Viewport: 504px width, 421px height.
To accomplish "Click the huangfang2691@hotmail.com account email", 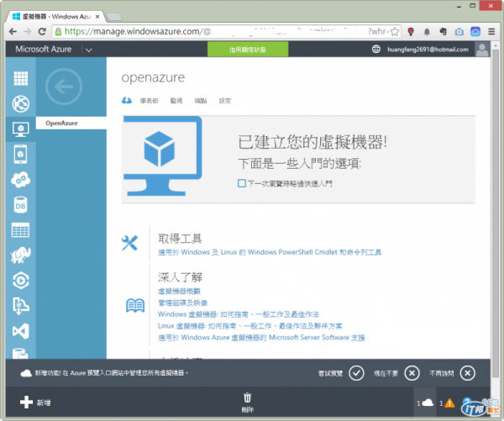I will point(428,50).
